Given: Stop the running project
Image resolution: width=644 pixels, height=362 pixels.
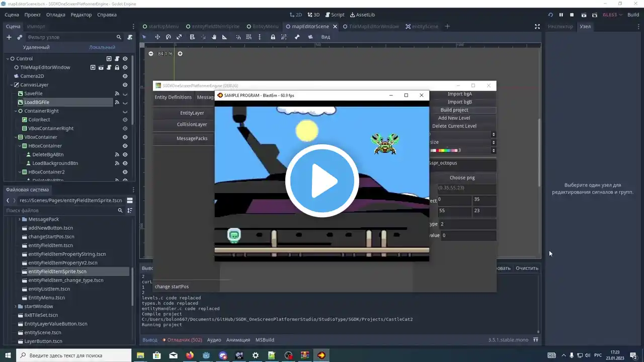Looking at the screenshot, I should point(572,15).
